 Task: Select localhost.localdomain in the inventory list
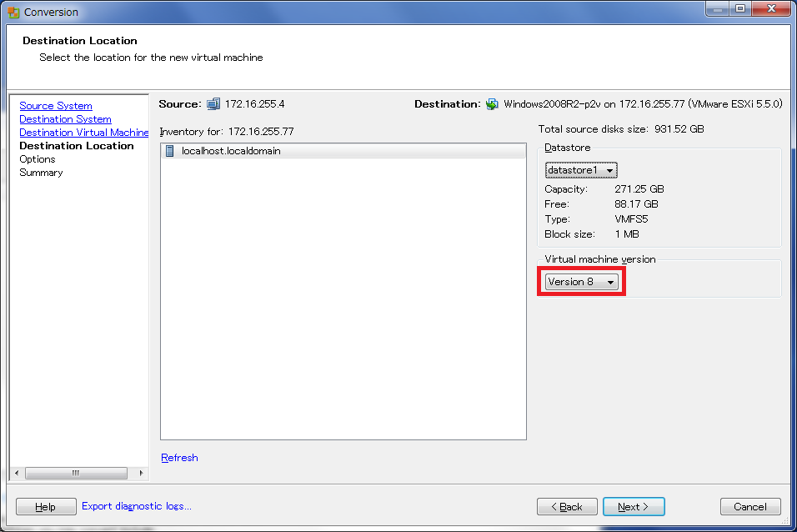(x=343, y=151)
